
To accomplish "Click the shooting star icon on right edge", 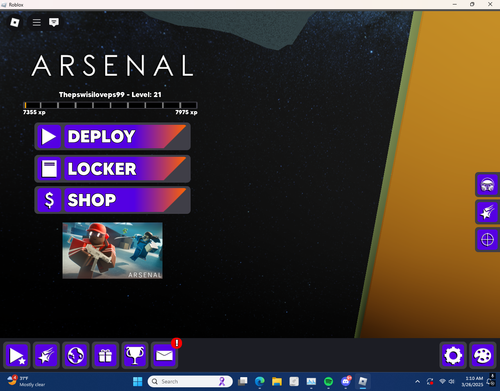I will [x=487, y=212].
